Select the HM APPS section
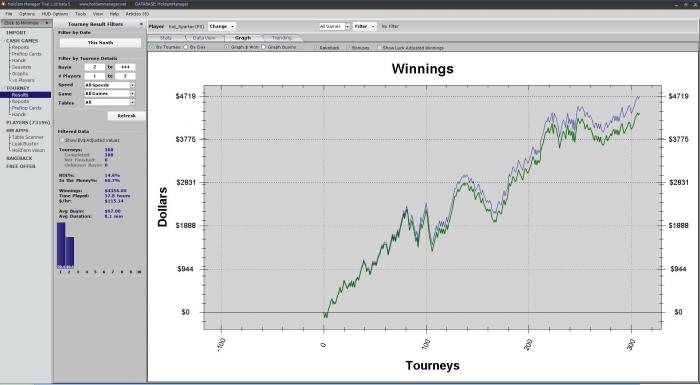 pos(17,130)
